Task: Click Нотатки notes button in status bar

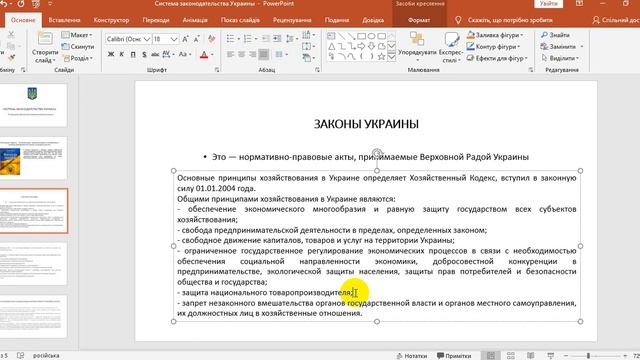Action: tap(412, 356)
